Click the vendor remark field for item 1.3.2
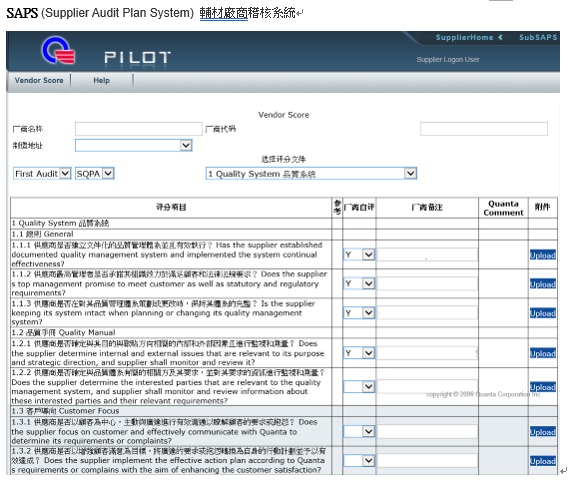 [427, 461]
